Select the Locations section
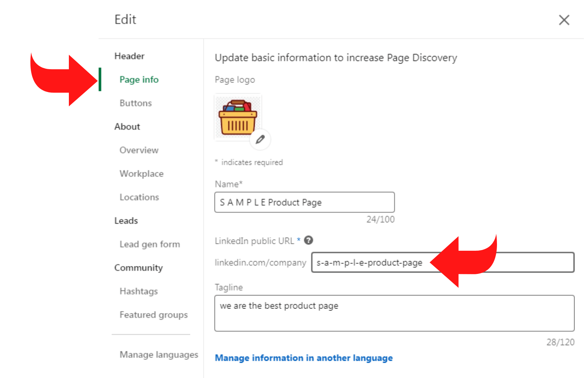588x378 pixels. pyautogui.click(x=139, y=197)
